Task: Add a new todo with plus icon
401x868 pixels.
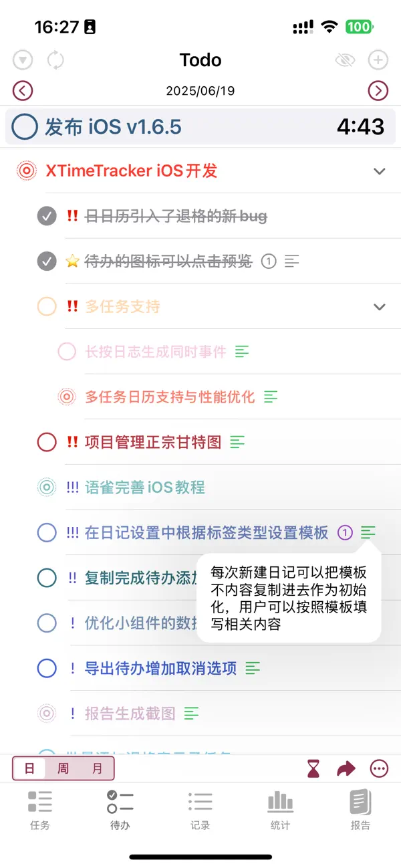Action: tap(378, 60)
